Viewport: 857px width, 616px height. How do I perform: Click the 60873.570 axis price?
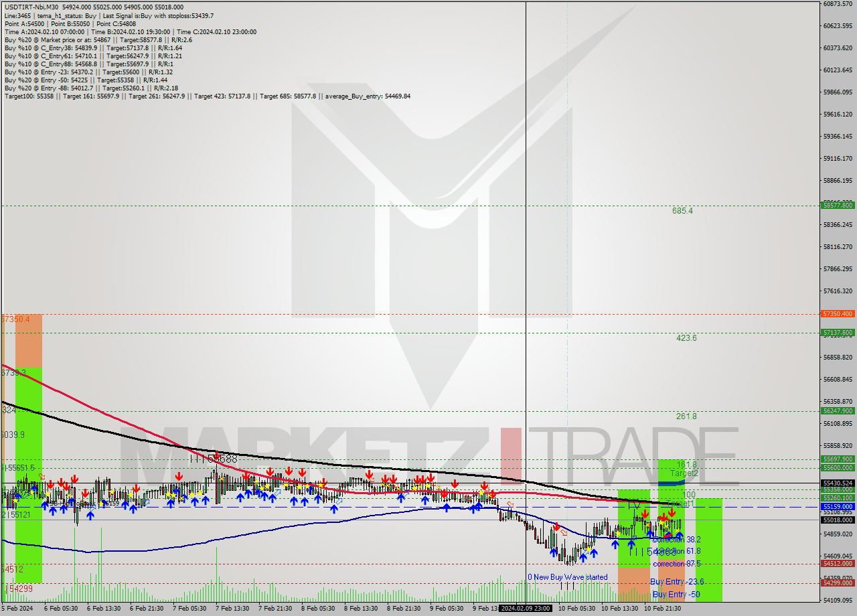coord(837,4)
